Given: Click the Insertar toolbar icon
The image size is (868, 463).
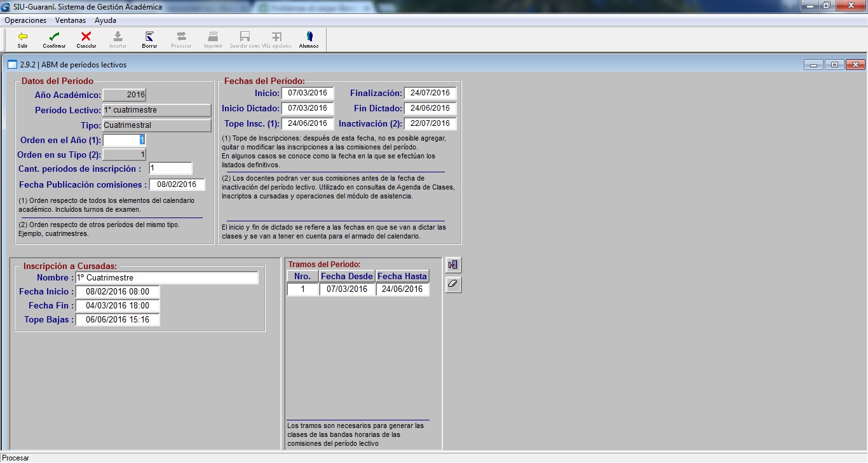Looking at the screenshot, I should [x=118, y=39].
